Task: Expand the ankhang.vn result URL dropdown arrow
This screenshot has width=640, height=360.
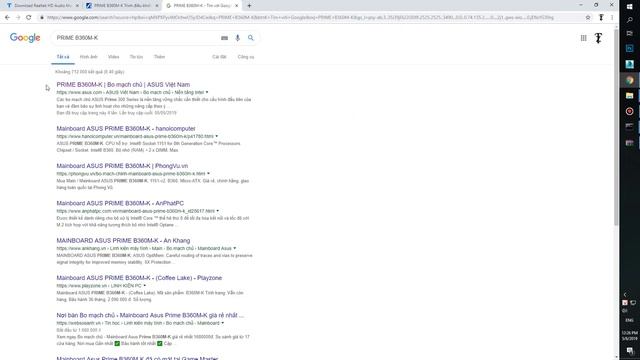Action: 235,248
